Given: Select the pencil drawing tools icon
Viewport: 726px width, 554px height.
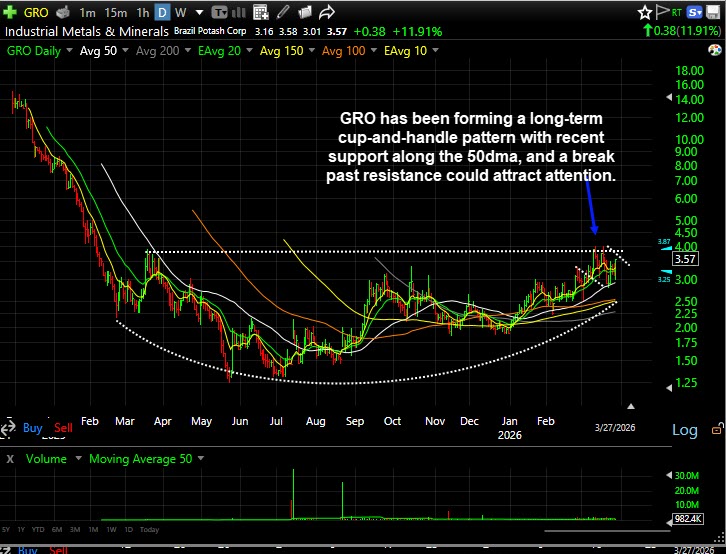Looking at the screenshot, I should coord(283,12).
